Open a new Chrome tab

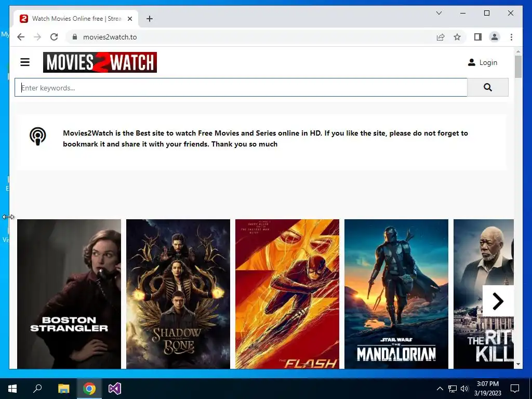click(x=150, y=19)
